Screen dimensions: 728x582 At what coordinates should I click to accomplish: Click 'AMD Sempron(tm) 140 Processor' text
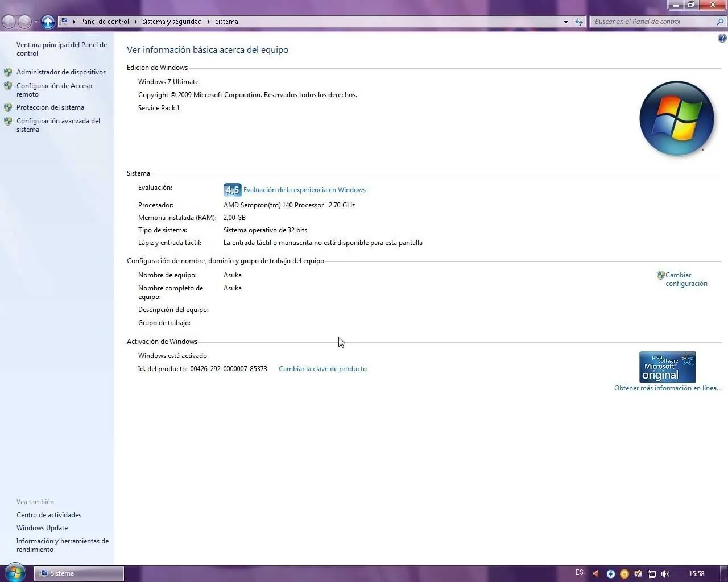click(x=274, y=205)
